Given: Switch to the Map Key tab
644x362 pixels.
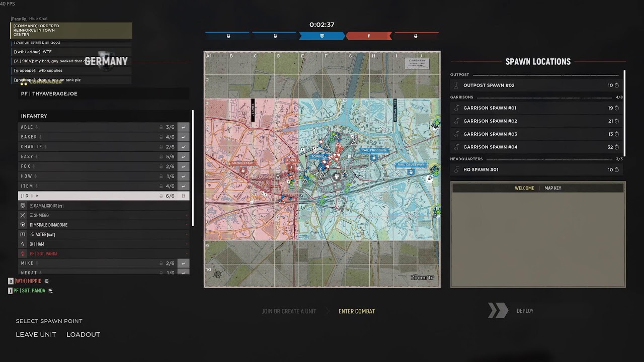Looking at the screenshot, I should point(553,188).
